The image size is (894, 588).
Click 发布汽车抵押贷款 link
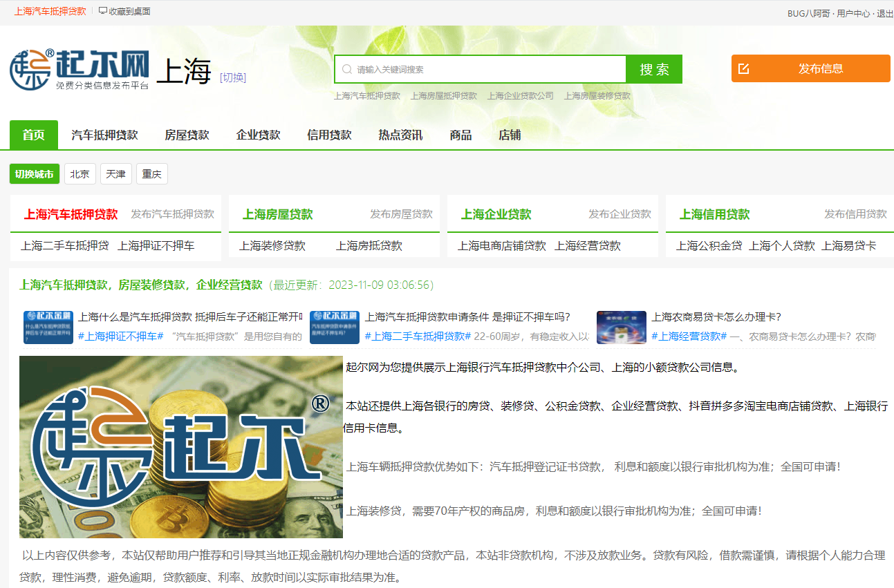pos(173,214)
